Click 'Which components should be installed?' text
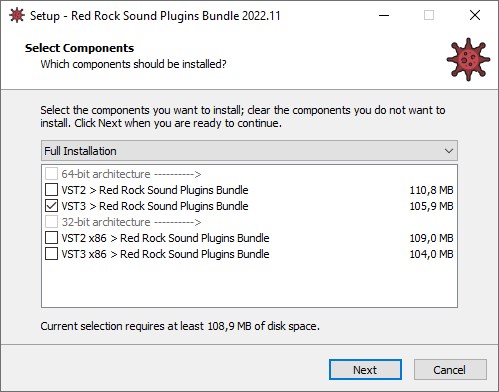This screenshot has width=499, height=392. [x=133, y=64]
